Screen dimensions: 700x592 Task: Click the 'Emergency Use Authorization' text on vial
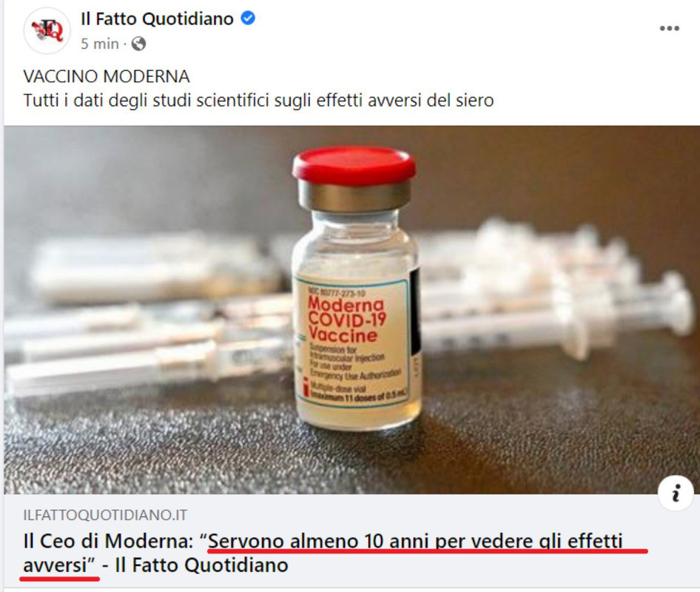356,374
